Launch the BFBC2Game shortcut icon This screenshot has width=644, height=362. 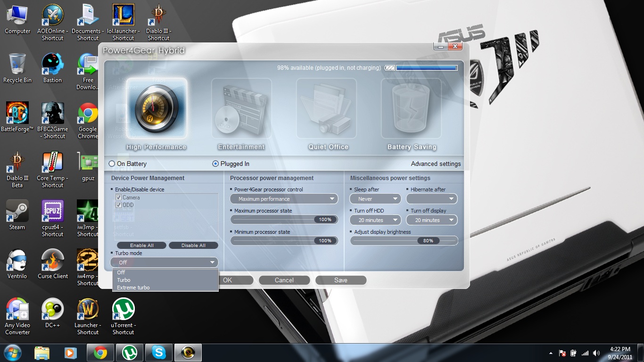(53, 120)
